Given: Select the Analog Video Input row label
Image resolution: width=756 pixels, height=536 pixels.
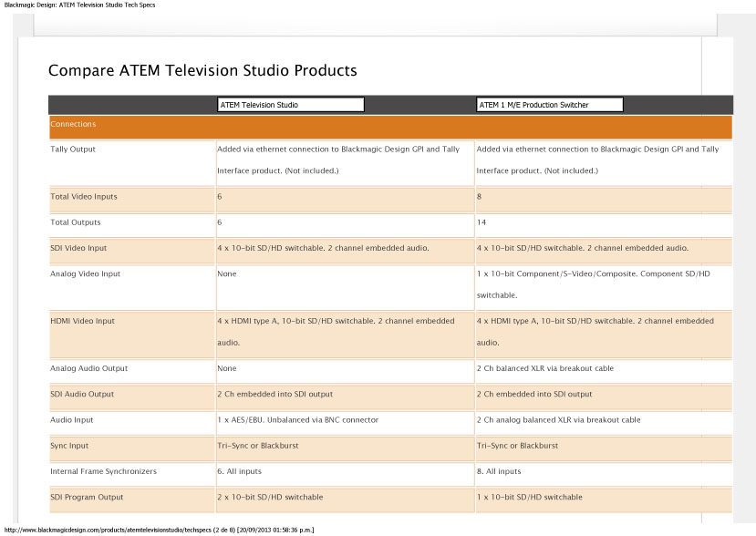Looking at the screenshot, I should (86, 273).
